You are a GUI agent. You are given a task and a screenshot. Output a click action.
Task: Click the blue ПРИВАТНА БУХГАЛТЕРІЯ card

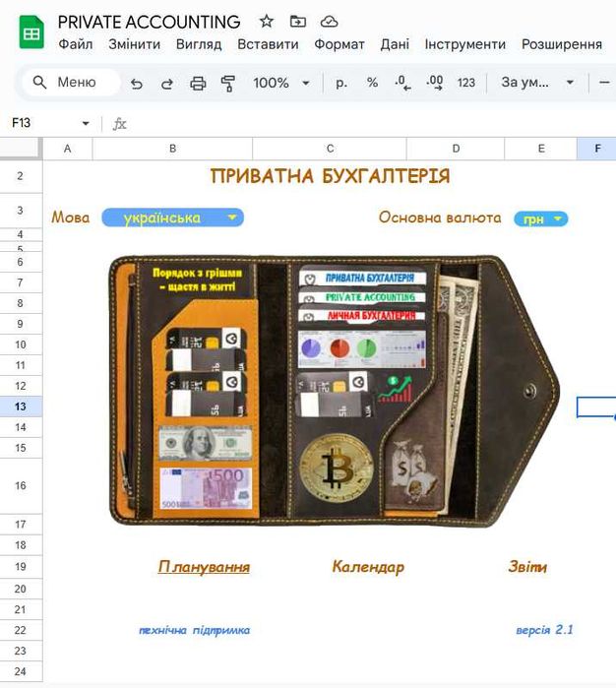[x=363, y=278]
